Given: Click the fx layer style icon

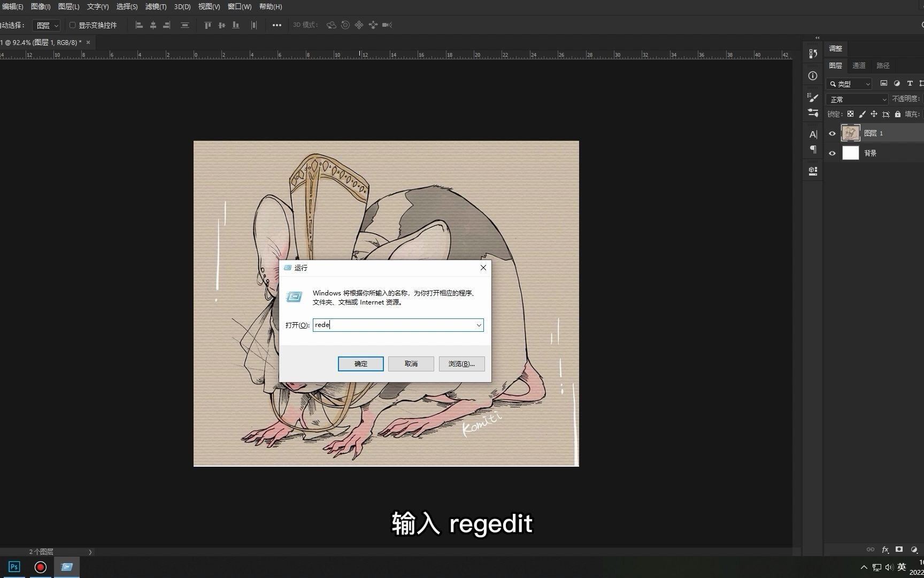Looking at the screenshot, I should click(x=885, y=550).
